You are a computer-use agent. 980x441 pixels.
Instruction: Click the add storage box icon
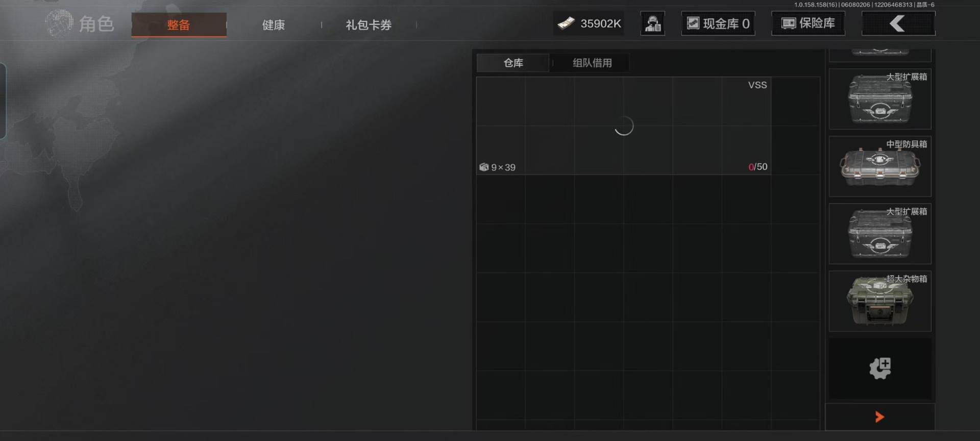880,369
